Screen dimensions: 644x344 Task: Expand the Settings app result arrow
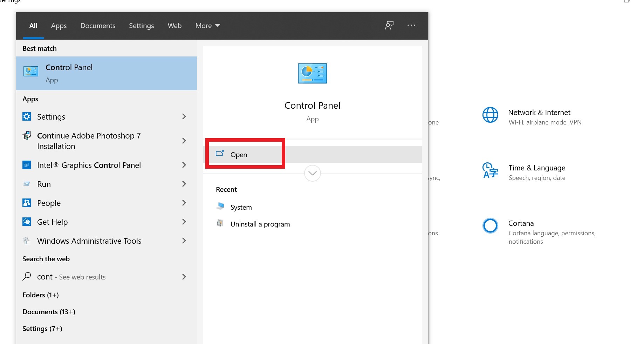click(184, 116)
